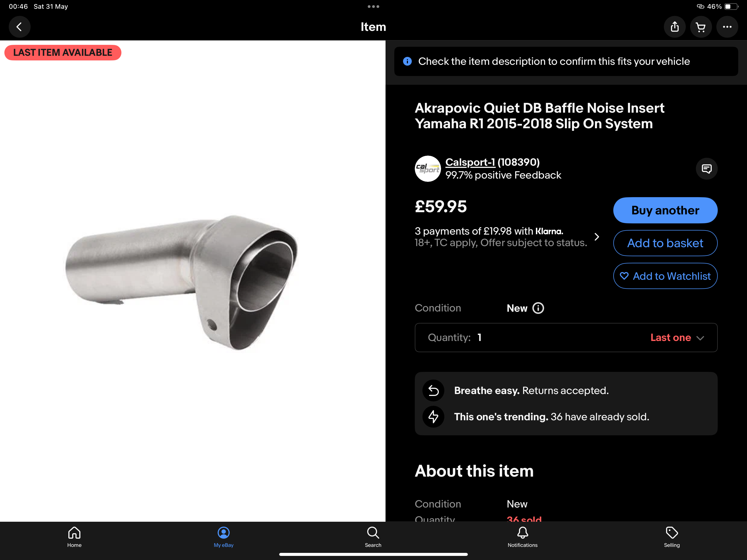Add item to Watchlist
The height and width of the screenshot is (560, 747).
click(x=665, y=276)
